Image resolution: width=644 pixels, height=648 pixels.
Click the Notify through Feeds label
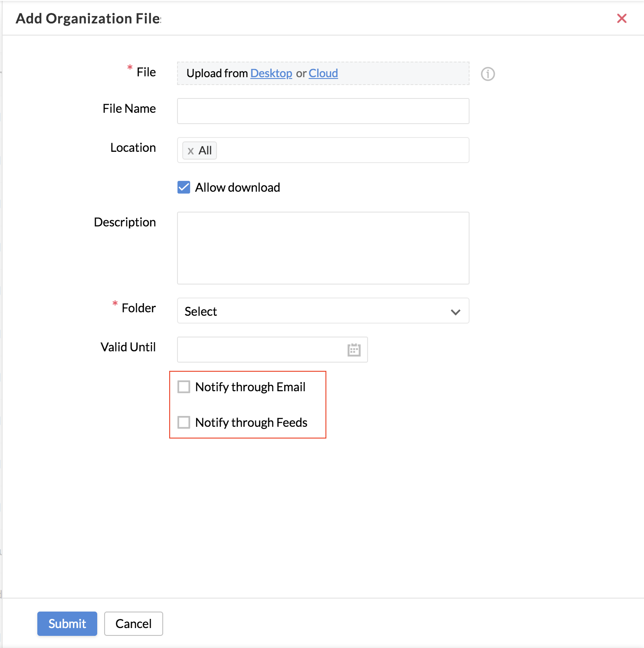click(251, 422)
